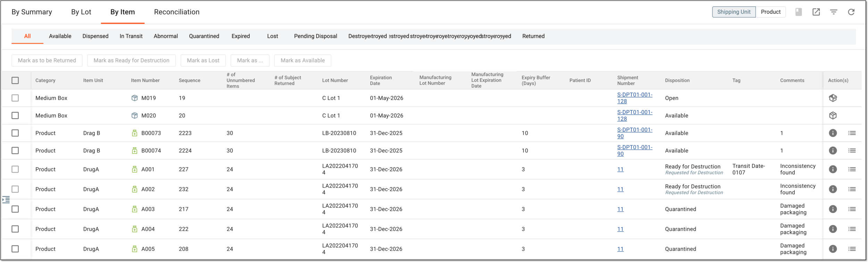Open list details for item A003
Screen dimensions: 868x262
tap(852, 209)
